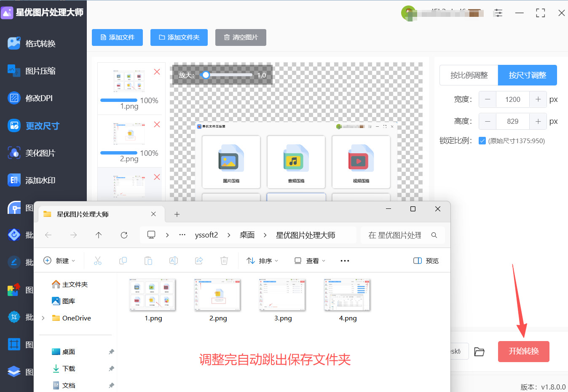Viewport: 568px width, 392px height.
Task: Open the app settings sliders icon
Action: [498, 13]
